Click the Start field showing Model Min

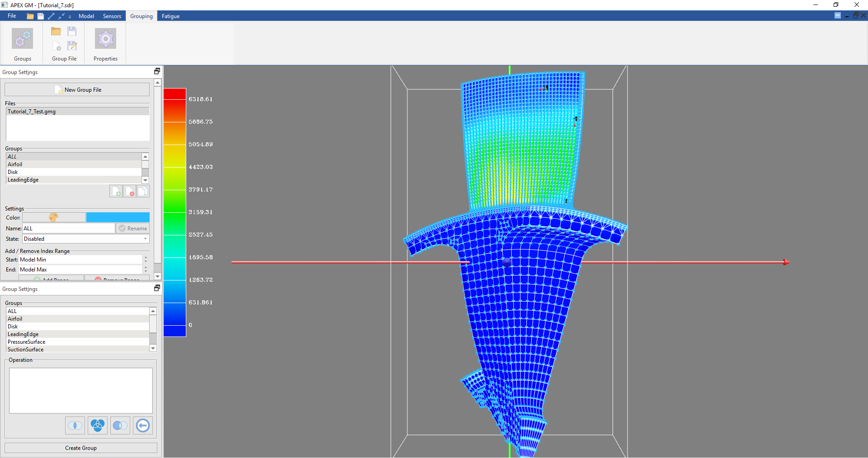[x=80, y=260]
